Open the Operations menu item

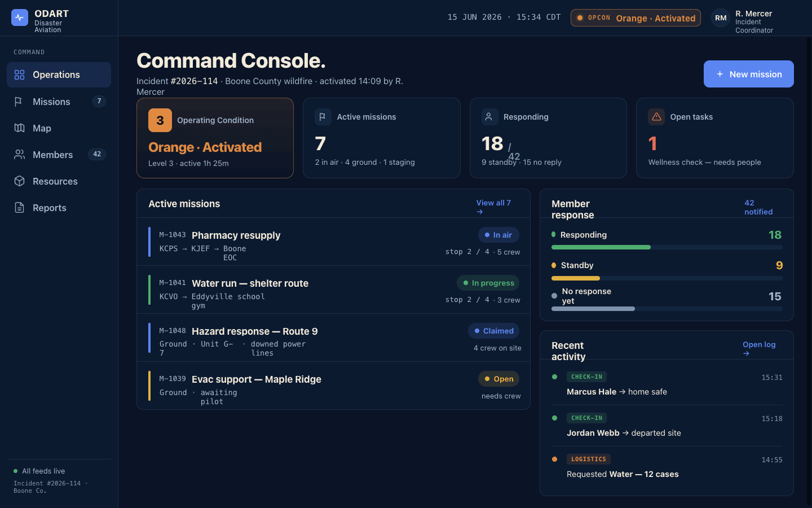click(59, 75)
